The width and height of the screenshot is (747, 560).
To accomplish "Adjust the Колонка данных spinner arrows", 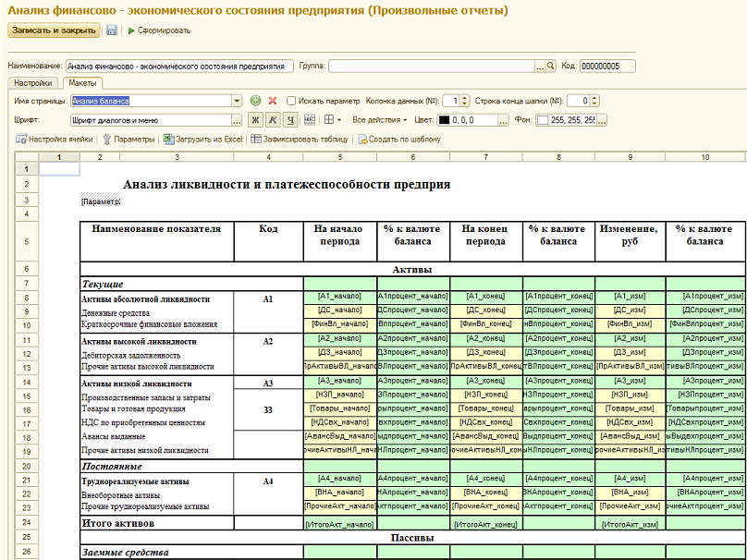I will (x=465, y=101).
